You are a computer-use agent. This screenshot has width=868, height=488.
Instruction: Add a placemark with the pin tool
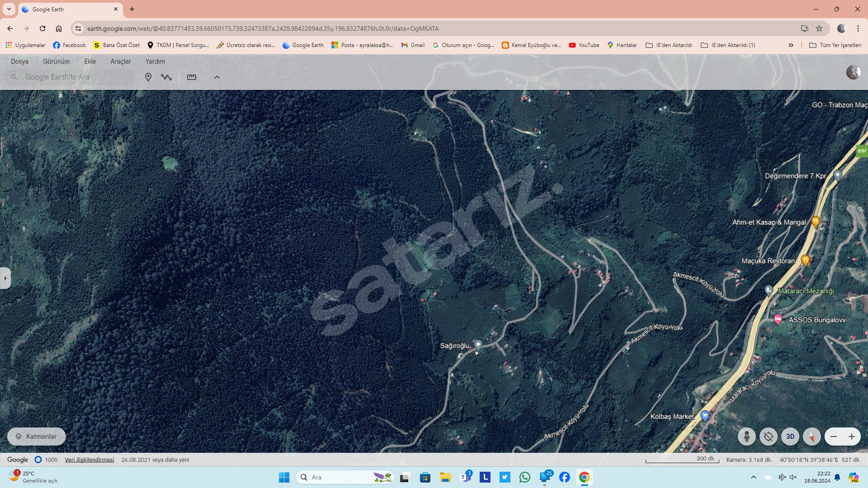pos(148,77)
